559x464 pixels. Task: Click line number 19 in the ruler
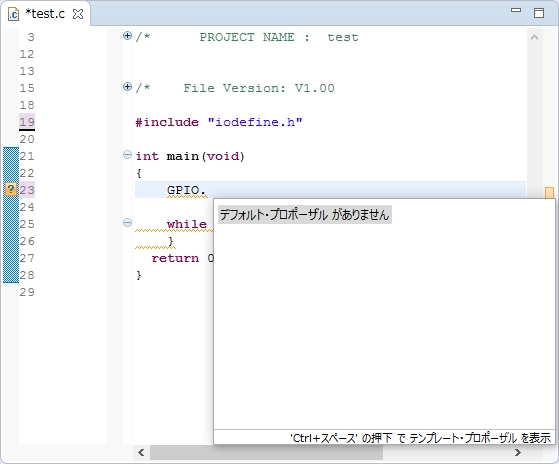27,122
